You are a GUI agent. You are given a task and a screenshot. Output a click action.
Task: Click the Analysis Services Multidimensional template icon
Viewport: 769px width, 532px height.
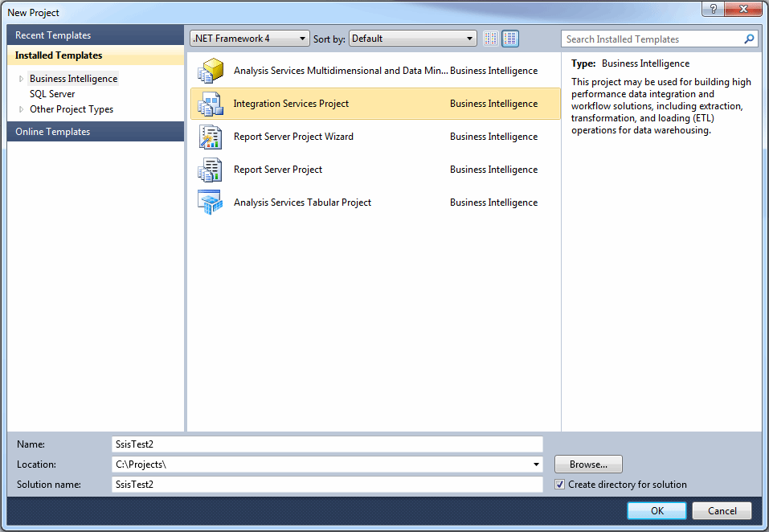pyautogui.click(x=211, y=70)
